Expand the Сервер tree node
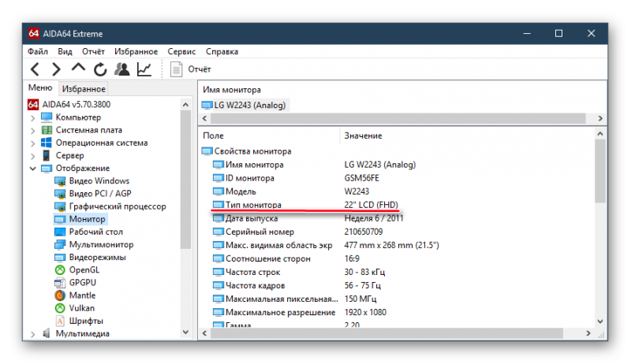The image size is (631, 364). pyautogui.click(x=33, y=156)
